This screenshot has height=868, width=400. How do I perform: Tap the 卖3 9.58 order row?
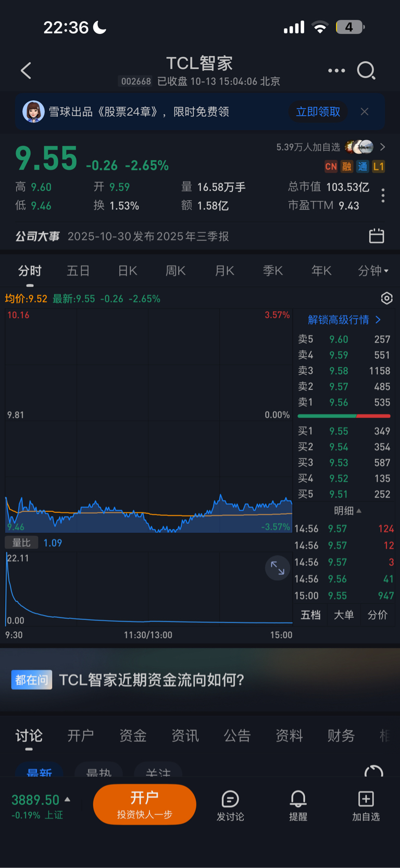click(344, 371)
